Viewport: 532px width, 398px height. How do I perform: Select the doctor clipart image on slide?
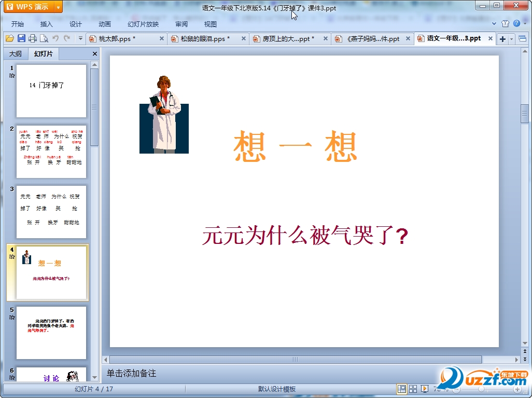164,115
